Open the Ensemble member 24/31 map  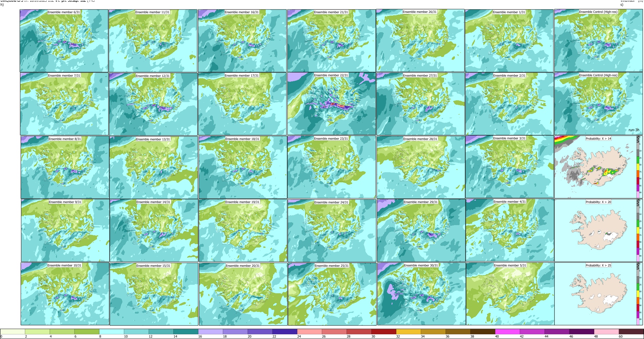coord(332,231)
